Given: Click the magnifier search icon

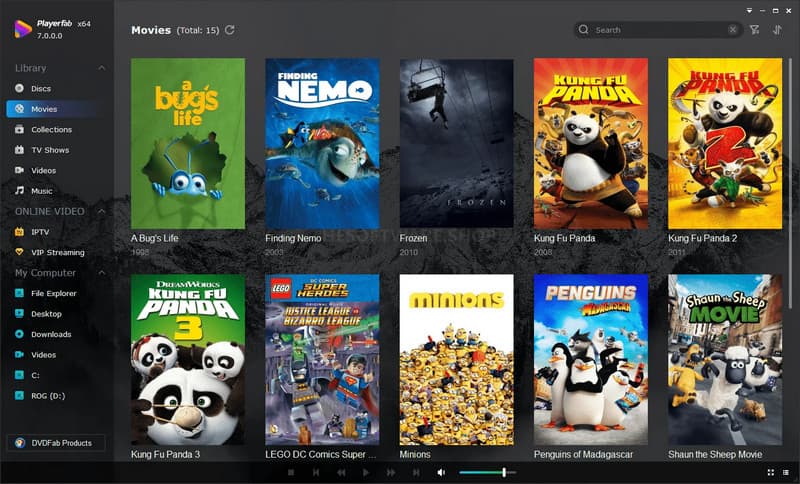Looking at the screenshot, I should point(584,30).
